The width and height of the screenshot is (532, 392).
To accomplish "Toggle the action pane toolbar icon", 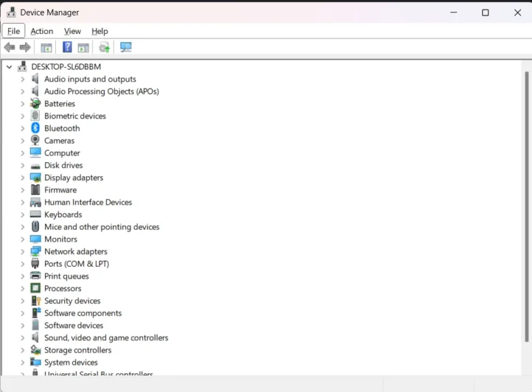I will [x=83, y=48].
